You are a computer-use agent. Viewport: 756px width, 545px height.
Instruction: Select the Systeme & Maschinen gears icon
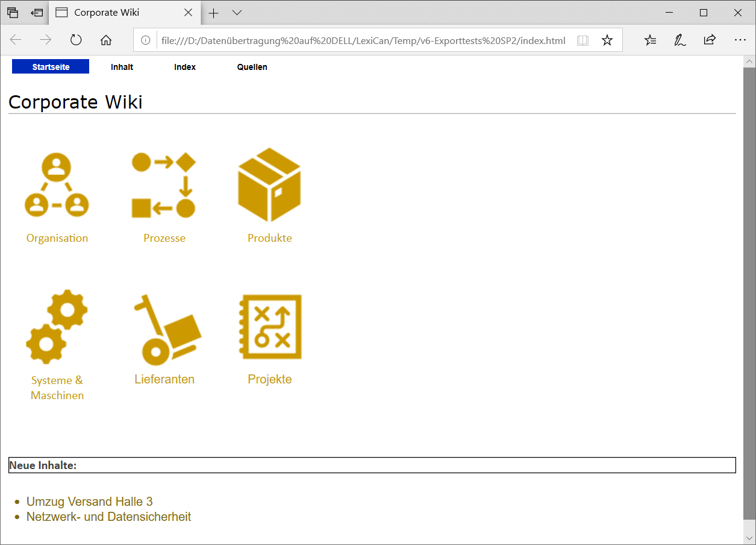click(57, 327)
